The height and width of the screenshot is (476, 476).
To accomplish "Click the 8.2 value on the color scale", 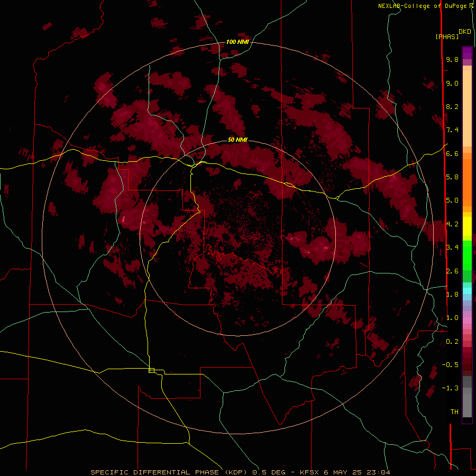I will [x=452, y=106].
